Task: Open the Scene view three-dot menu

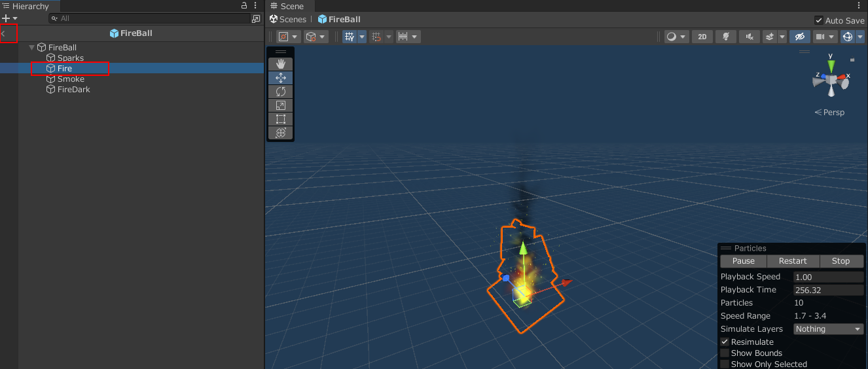Action: pyautogui.click(x=859, y=6)
